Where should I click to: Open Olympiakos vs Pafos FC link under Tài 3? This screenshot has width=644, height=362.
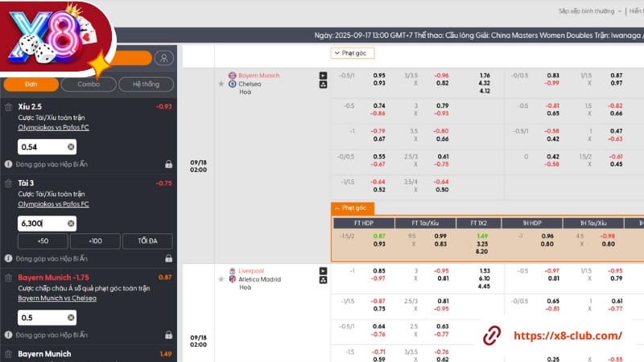coord(53,204)
